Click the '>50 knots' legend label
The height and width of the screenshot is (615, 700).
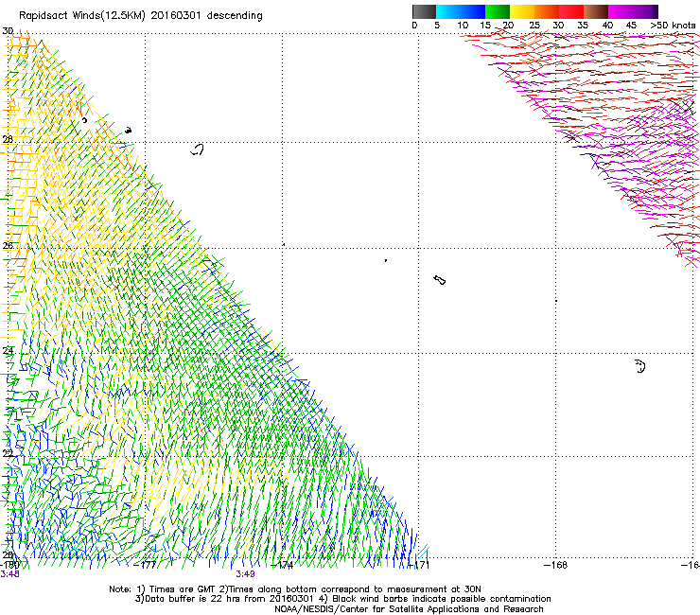(x=673, y=26)
